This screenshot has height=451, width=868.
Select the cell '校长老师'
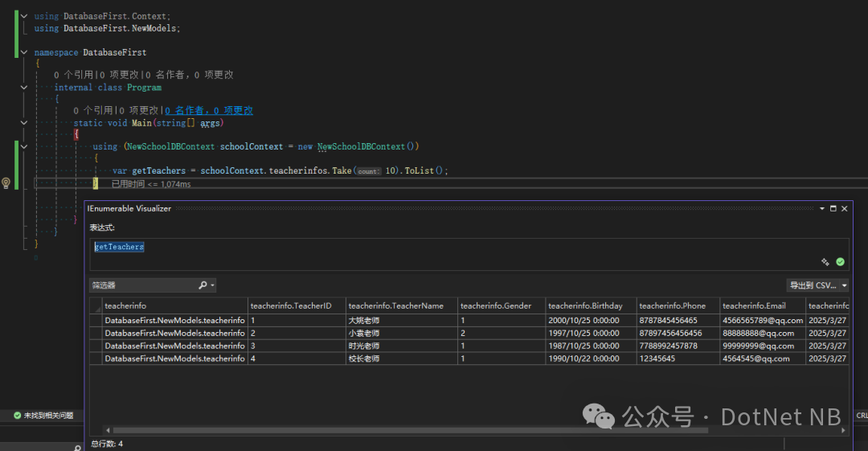coord(402,359)
